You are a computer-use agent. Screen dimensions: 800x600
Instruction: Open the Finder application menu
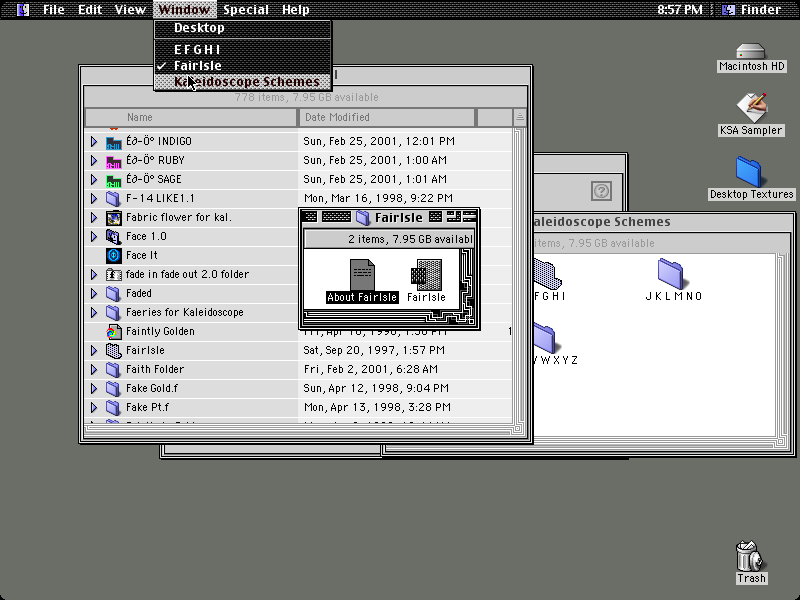tap(753, 10)
